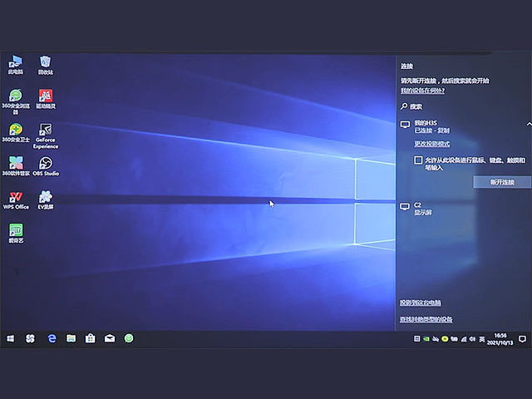Screen dimensions: 532x399
Task: Open the 爱奇艺 desktop shortcut
Action: 16,233
